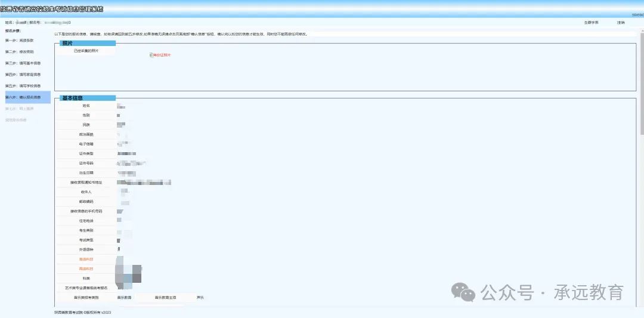644x318 pixels.
Task: Click the 出生日期 row label
Action: [86, 172]
